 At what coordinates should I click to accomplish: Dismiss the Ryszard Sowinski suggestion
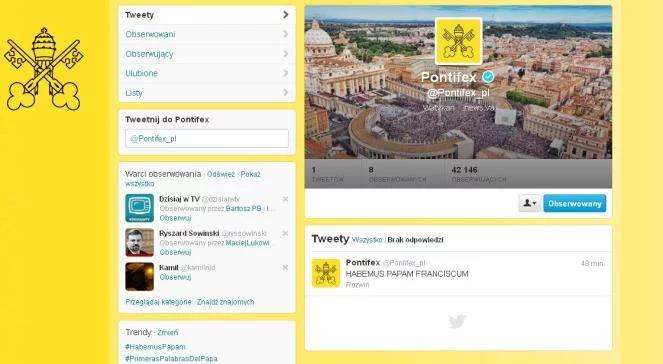pos(285,233)
